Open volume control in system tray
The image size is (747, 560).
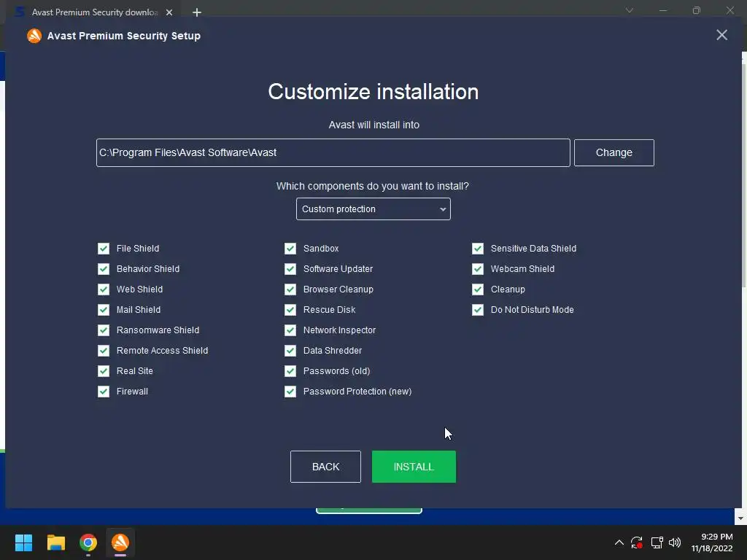[x=675, y=542]
